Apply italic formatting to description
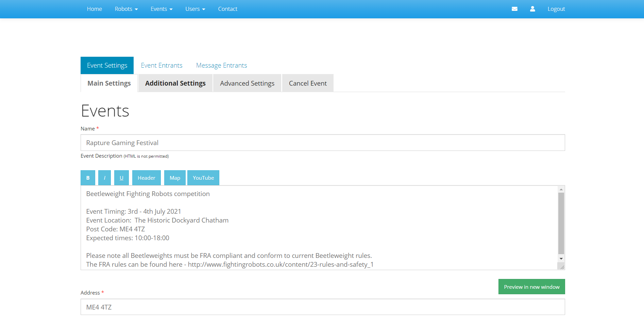 pyautogui.click(x=104, y=178)
